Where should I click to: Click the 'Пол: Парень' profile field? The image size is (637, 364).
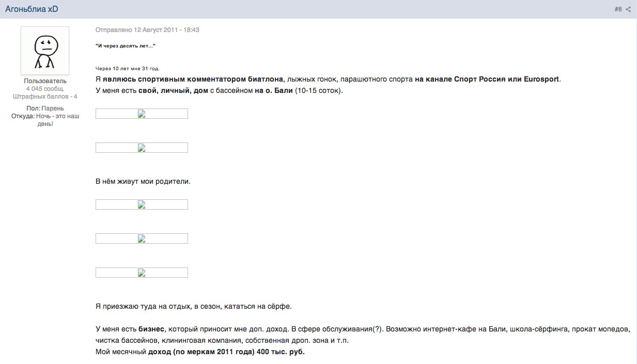(45, 108)
